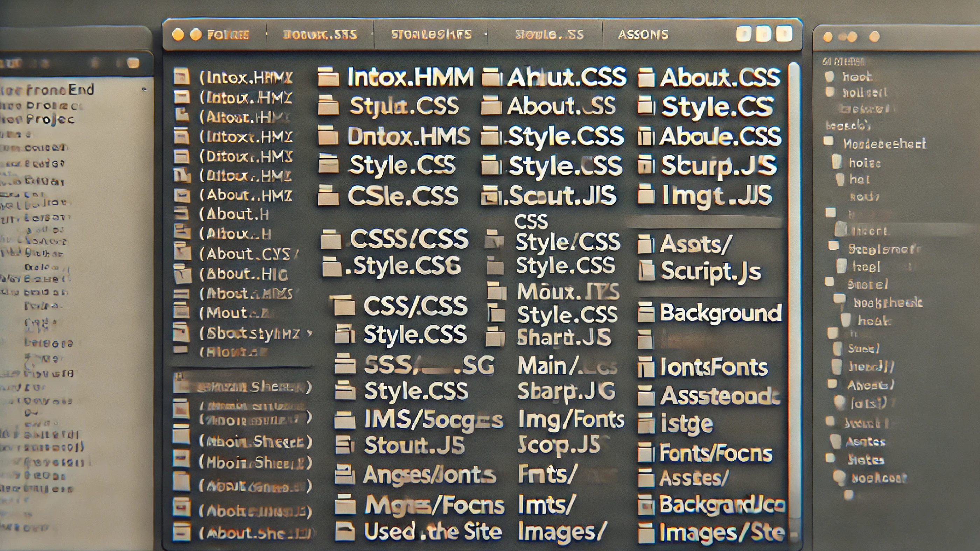The width and height of the screenshot is (980, 551).
Task: Click the Scurp.JS file icon
Action: [647, 164]
